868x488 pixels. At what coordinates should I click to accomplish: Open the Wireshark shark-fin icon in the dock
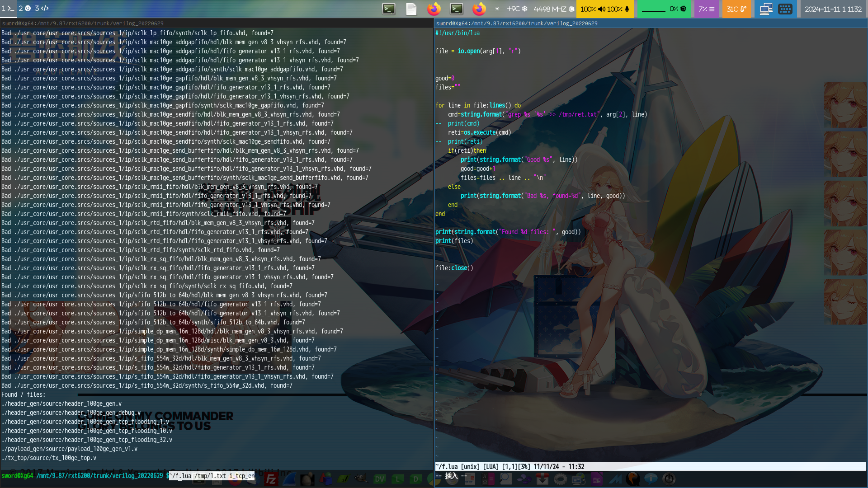289,479
